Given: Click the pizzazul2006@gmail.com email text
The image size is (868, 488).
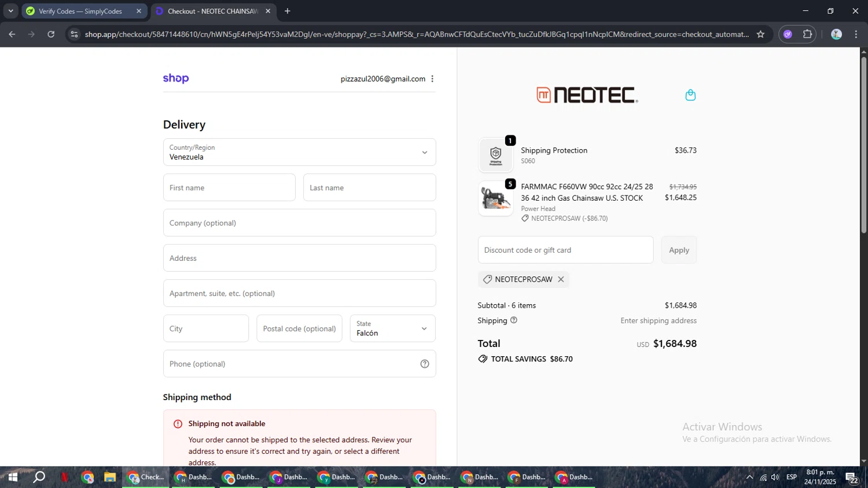Looking at the screenshot, I should tap(383, 79).
